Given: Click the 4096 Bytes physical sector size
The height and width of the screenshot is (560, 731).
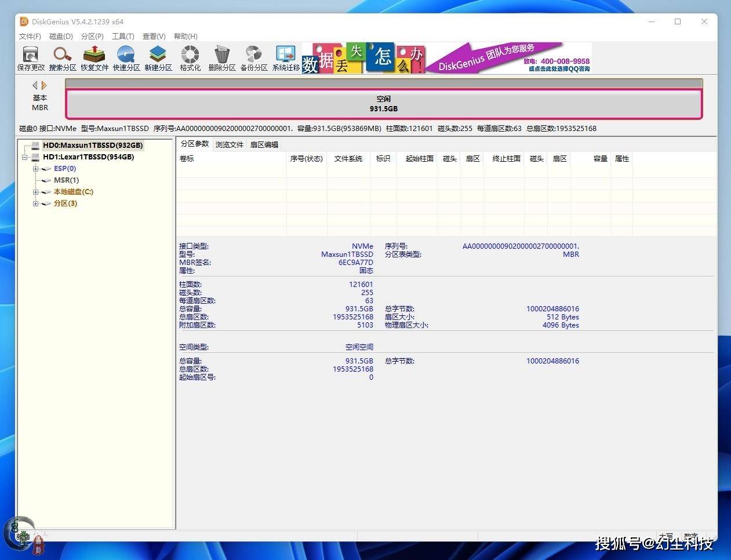Looking at the screenshot, I should [561, 325].
